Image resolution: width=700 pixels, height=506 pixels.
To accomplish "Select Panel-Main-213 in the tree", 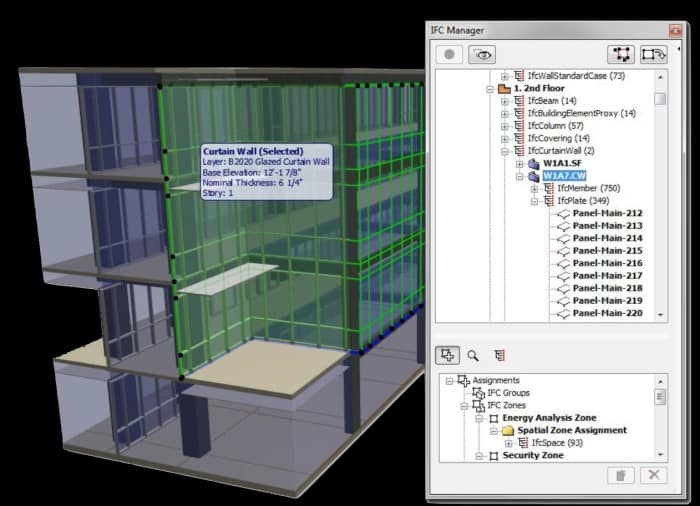I will (607, 226).
